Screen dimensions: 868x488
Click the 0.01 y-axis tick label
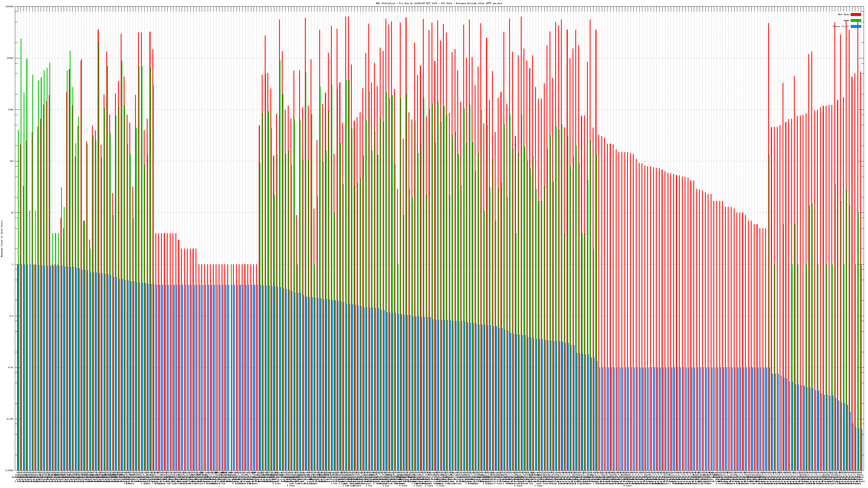[11, 367]
